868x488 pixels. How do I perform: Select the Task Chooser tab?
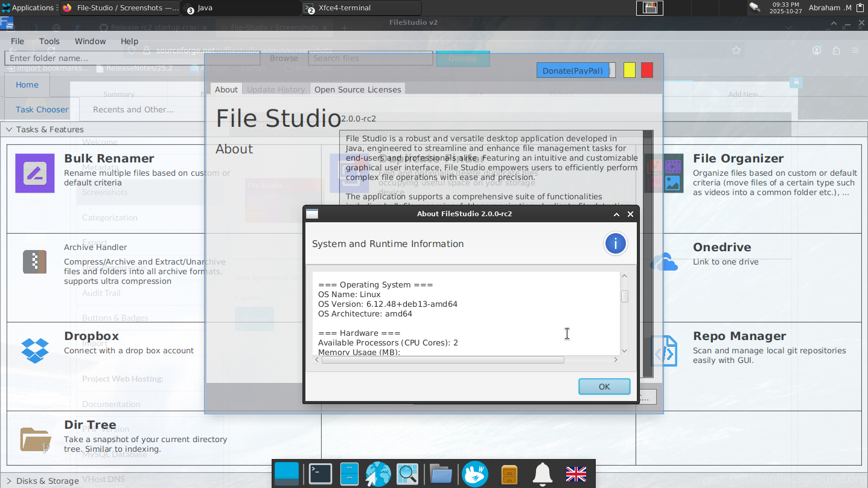(42, 109)
